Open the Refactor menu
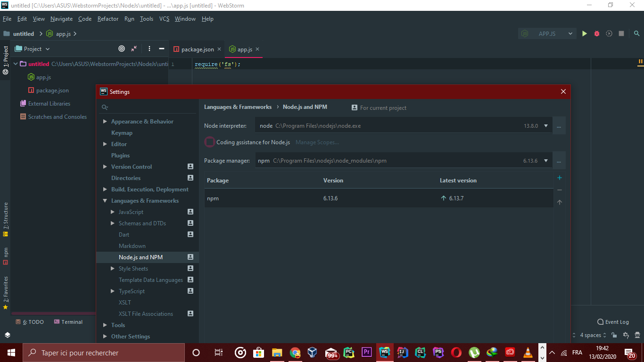 (108, 19)
